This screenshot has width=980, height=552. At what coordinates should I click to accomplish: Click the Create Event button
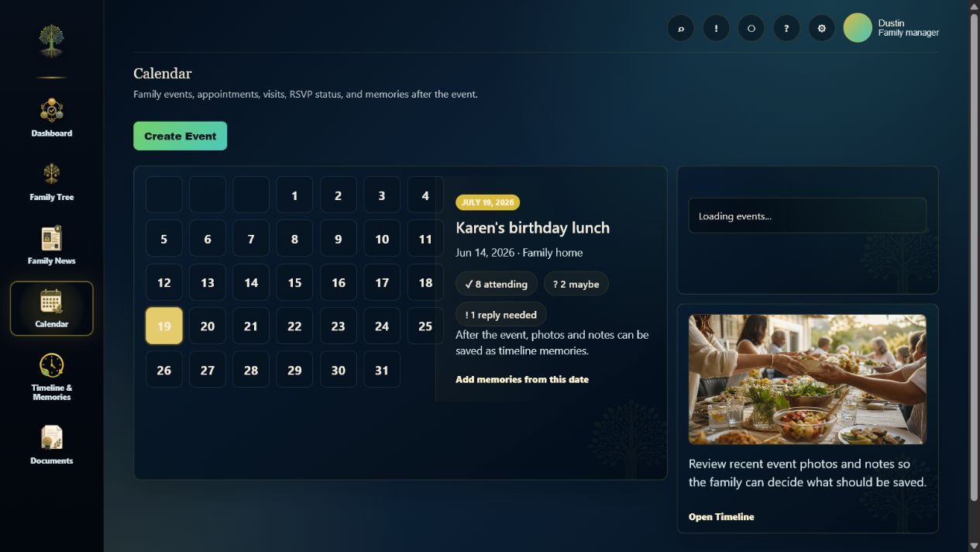coord(181,136)
